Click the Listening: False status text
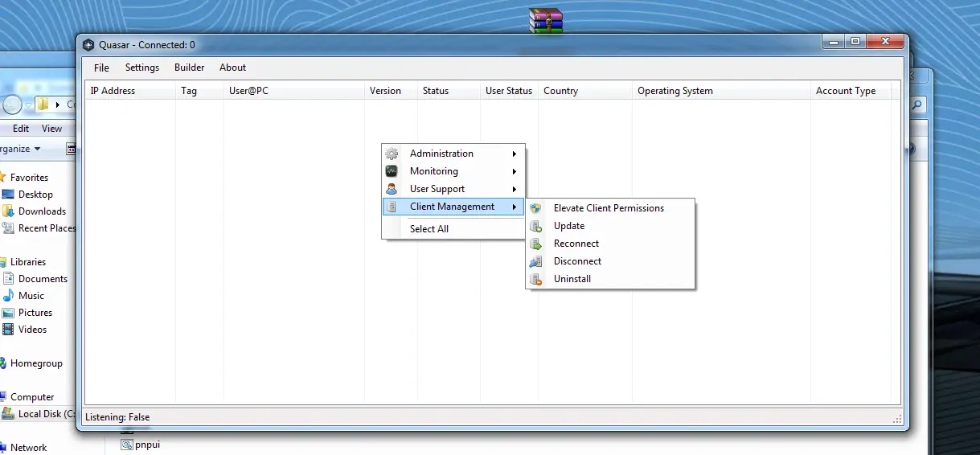The image size is (980, 455). [117, 417]
